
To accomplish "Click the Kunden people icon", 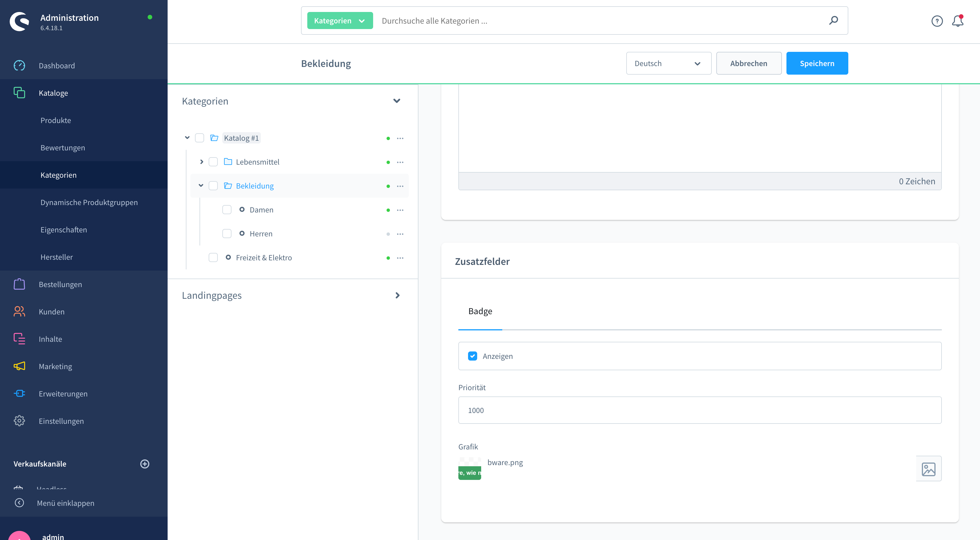I will coord(19,312).
